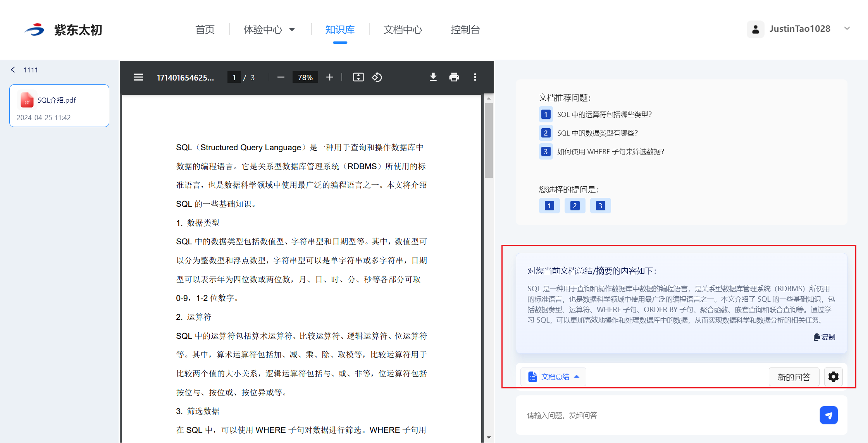Screen dimensions: 868x443
Task: Click number 2 badge beside the 数据类型 question
Action: (546, 133)
